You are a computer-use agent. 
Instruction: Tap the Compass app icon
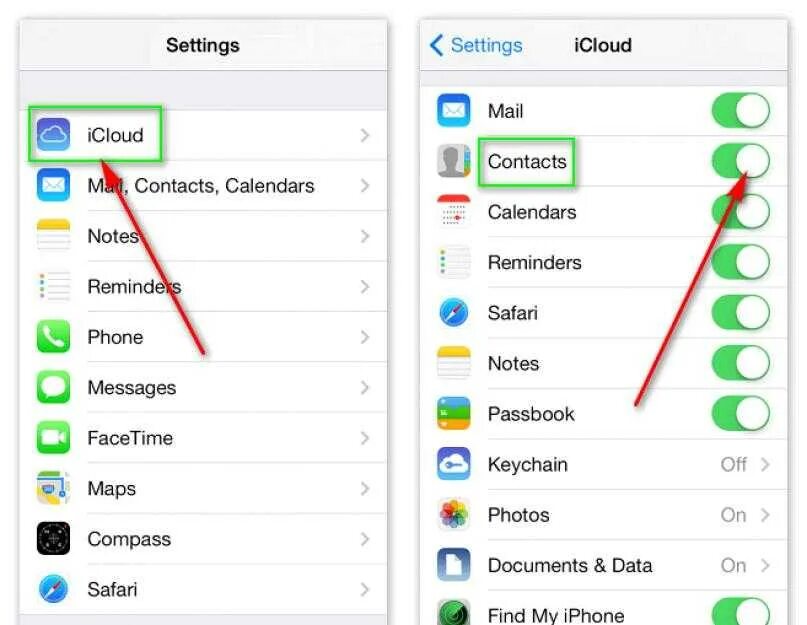(x=53, y=539)
